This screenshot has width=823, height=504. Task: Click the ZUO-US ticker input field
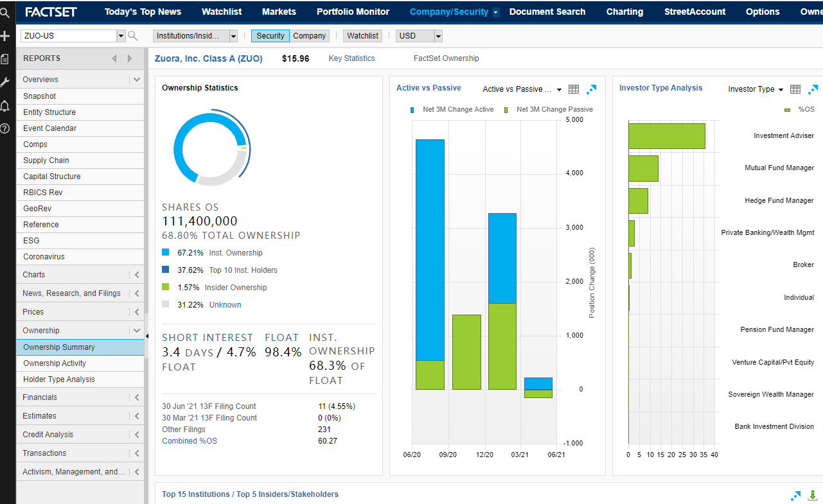click(x=69, y=36)
